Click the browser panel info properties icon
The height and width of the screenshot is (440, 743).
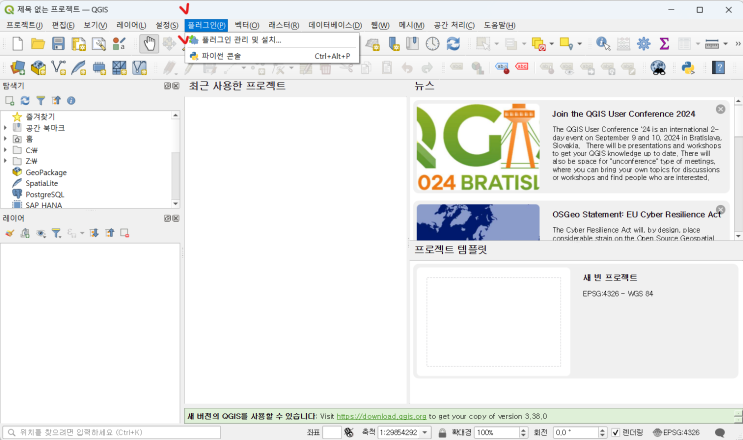pos(71,100)
